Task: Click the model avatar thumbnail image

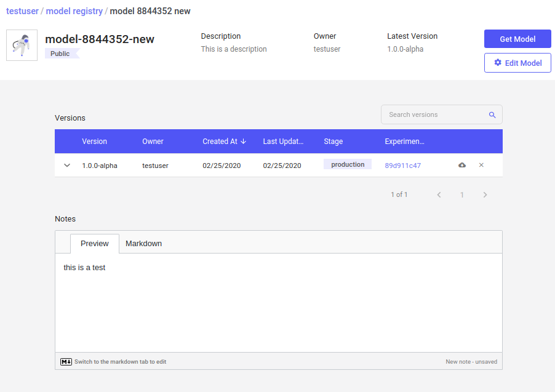Action: [22, 45]
